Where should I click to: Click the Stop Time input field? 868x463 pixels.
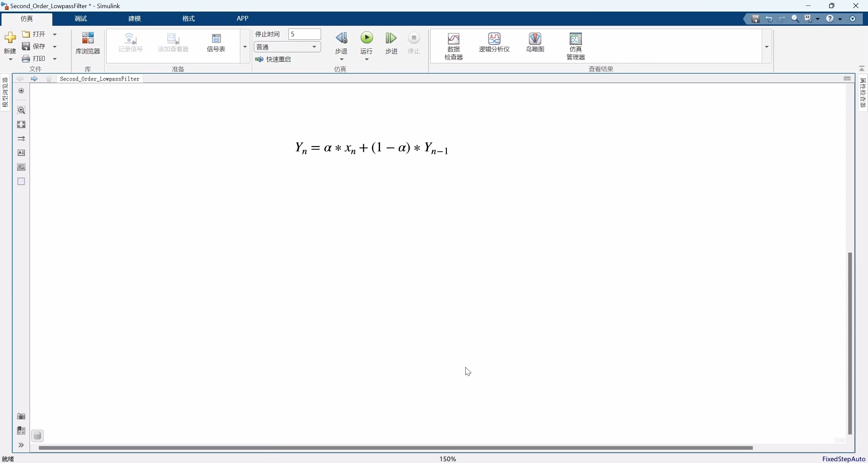tap(304, 34)
